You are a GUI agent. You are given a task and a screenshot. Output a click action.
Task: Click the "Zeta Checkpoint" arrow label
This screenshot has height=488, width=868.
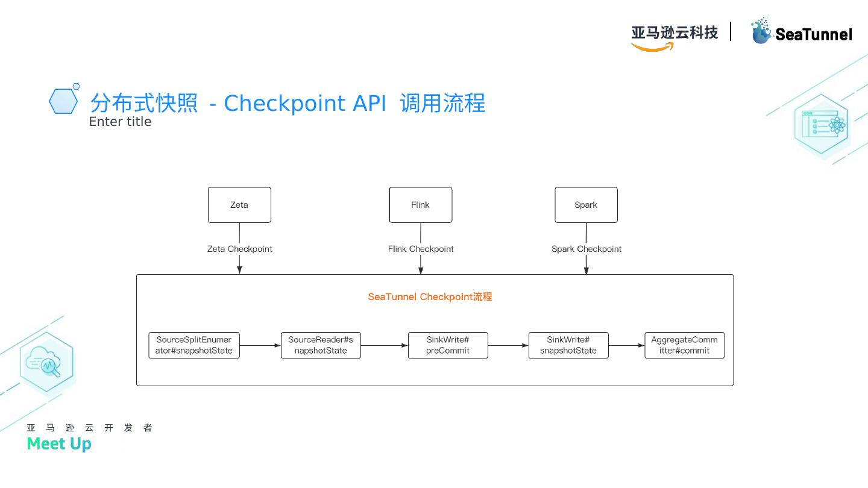click(240, 249)
